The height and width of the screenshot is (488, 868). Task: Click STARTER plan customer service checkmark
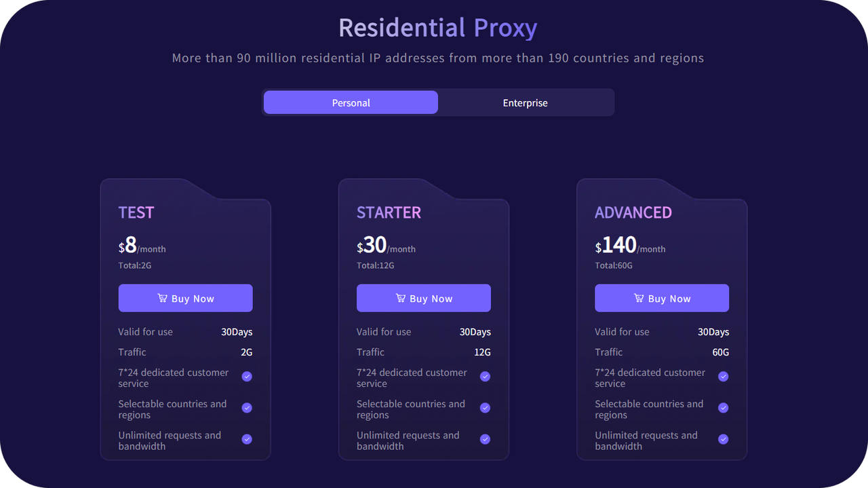click(485, 377)
